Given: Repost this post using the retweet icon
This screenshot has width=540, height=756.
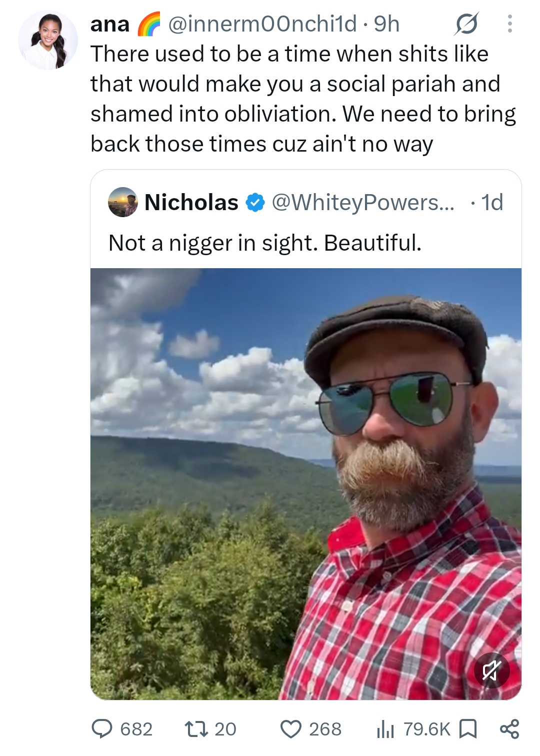Looking at the screenshot, I should pyautogui.click(x=210, y=729).
